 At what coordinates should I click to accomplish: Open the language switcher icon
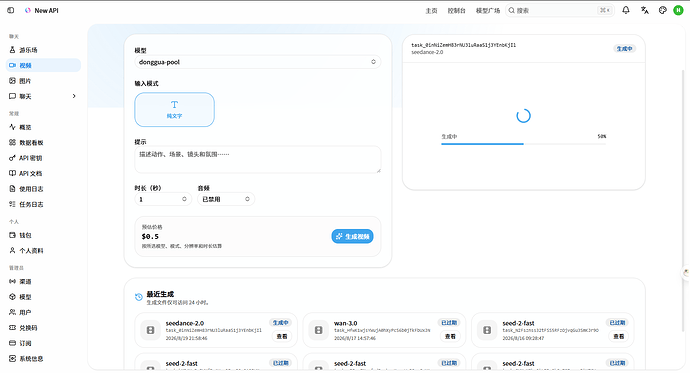[x=645, y=10]
